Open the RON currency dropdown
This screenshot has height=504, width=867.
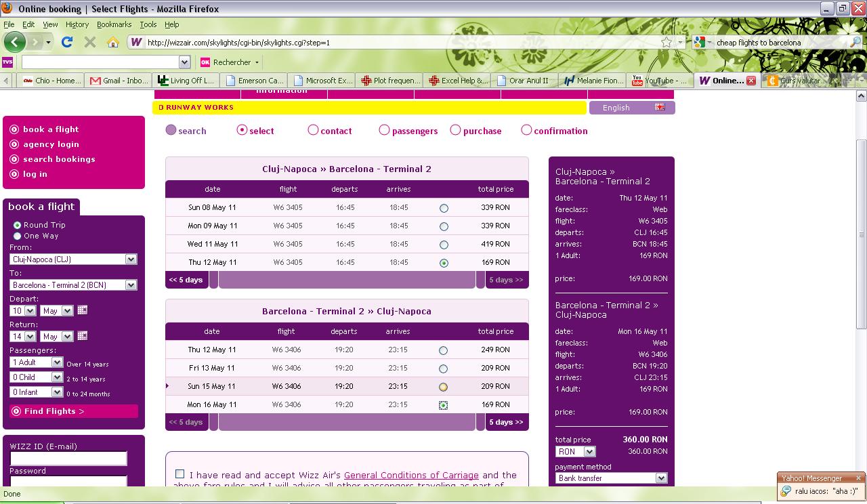pyautogui.click(x=575, y=452)
